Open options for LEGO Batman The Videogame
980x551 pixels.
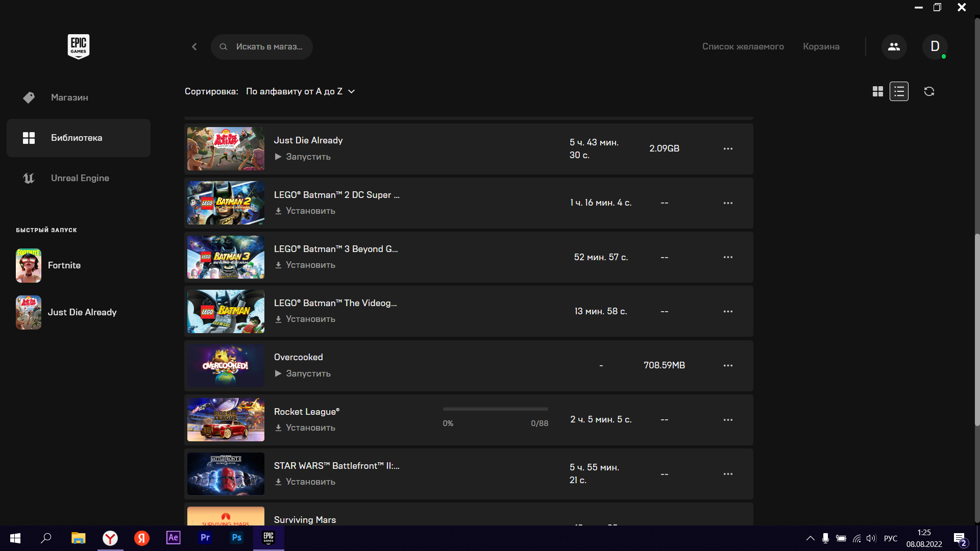[x=728, y=311]
